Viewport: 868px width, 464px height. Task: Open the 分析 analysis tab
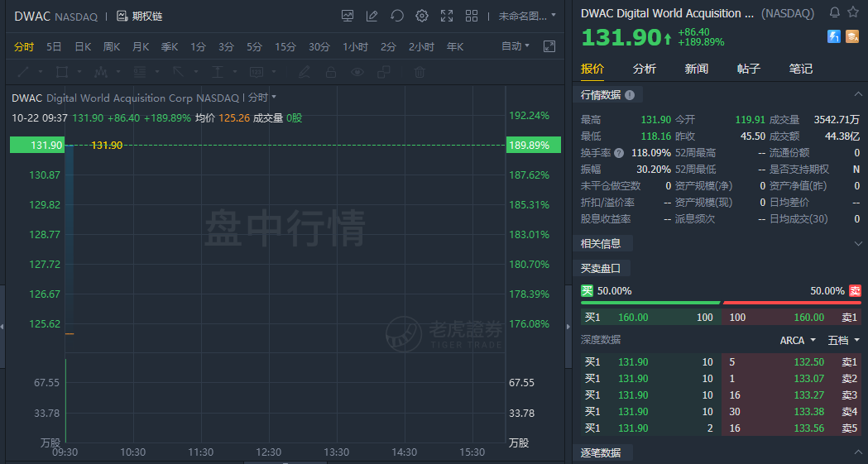(x=645, y=69)
